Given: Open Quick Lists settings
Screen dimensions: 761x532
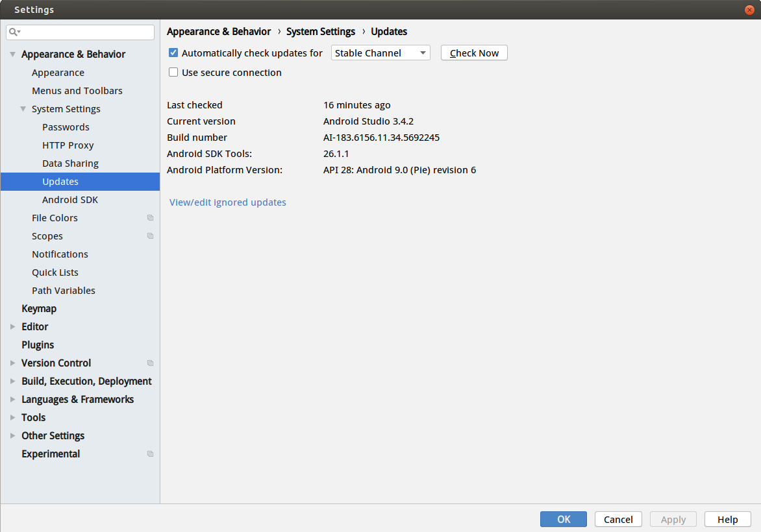Looking at the screenshot, I should click(55, 272).
